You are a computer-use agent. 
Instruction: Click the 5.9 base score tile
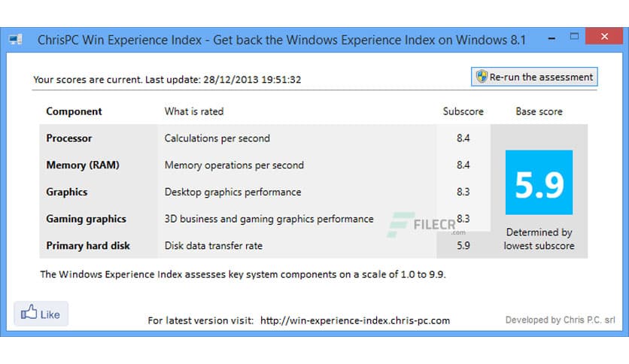[539, 183]
